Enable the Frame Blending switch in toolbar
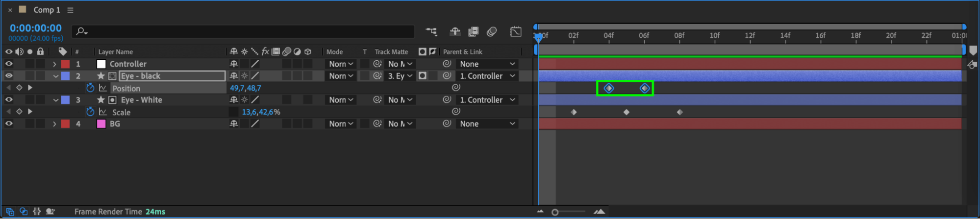980x219 pixels. point(473,32)
